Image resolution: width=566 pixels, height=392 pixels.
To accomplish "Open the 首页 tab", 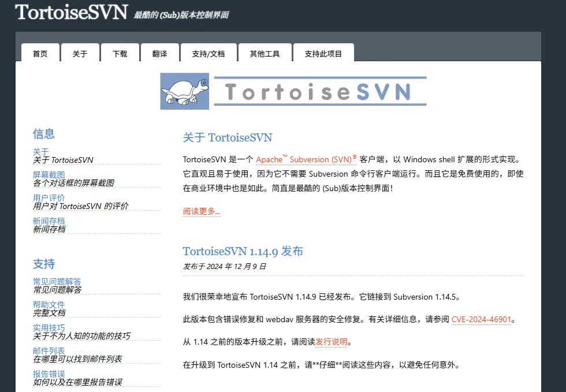I will (x=40, y=54).
